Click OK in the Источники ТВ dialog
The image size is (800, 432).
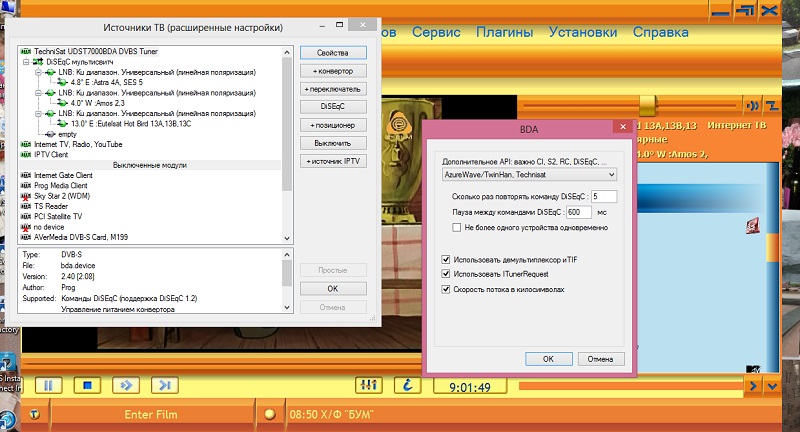tap(333, 289)
